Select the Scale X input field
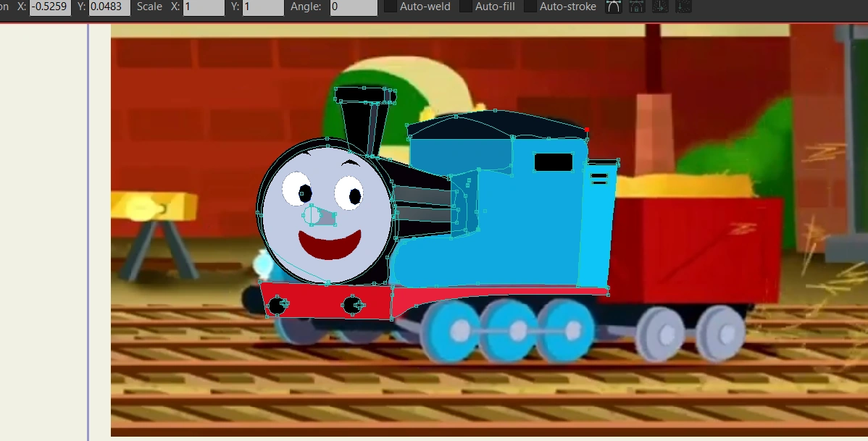This screenshot has width=868, height=441. [x=202, y=7]
